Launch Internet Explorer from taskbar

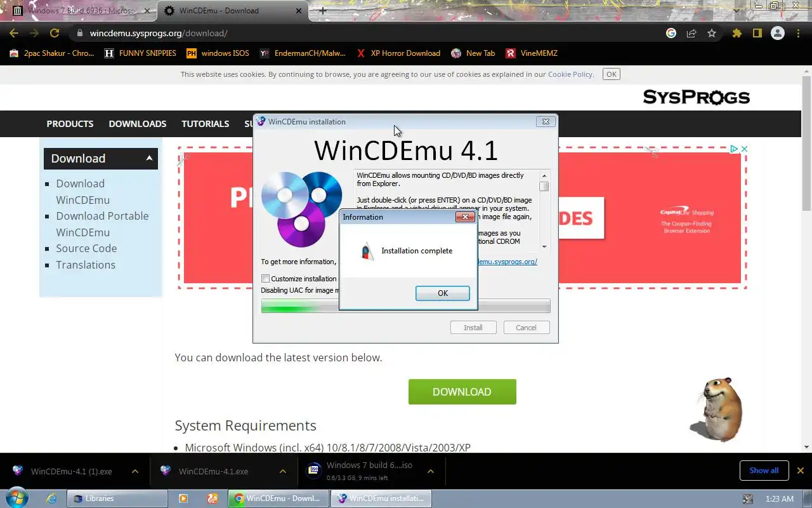[x=52, y=498]
